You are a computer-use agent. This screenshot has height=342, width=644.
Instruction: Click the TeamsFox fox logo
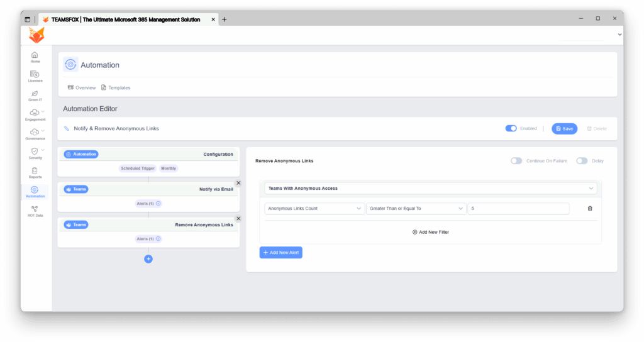36,35
